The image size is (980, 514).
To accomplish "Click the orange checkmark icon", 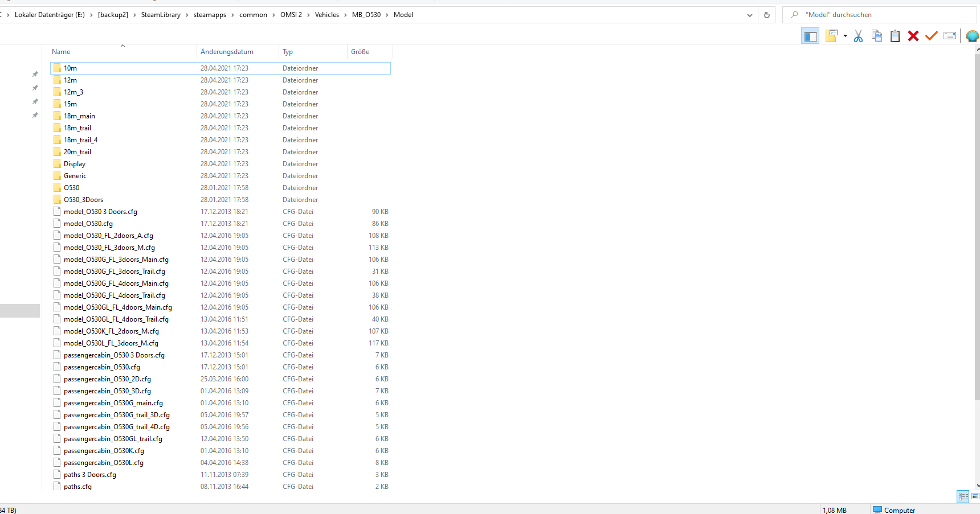I will [932, 36].
